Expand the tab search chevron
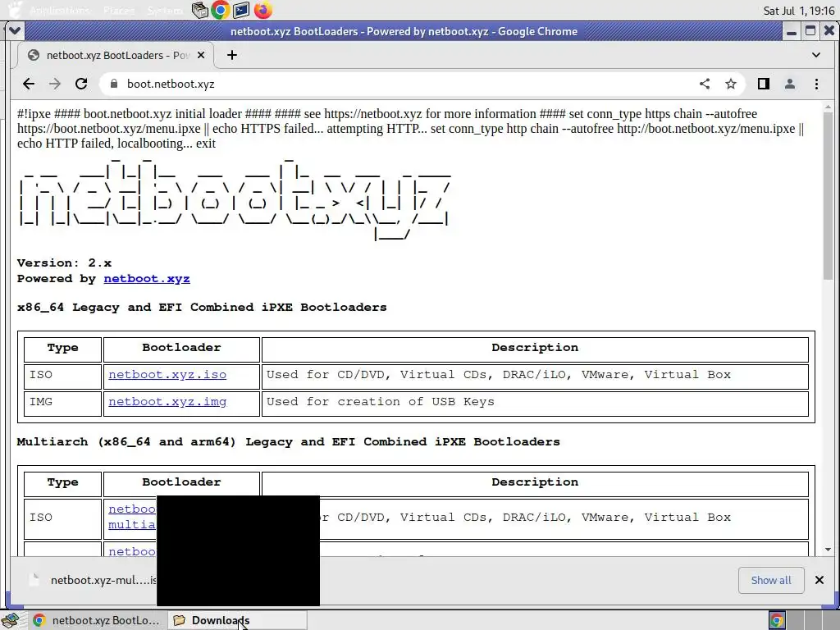The image size is (840, 630). point(816,55)
